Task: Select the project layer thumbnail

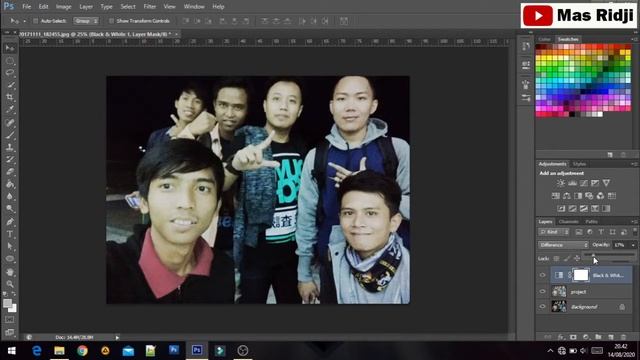Action: tap(559, 291)
